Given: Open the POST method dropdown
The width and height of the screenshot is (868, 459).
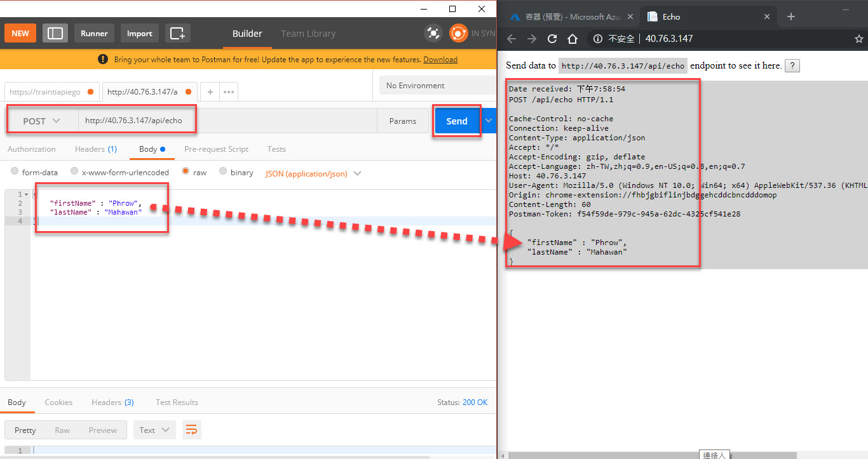Looking at the screenshot, I should click(x=42, y=121).
